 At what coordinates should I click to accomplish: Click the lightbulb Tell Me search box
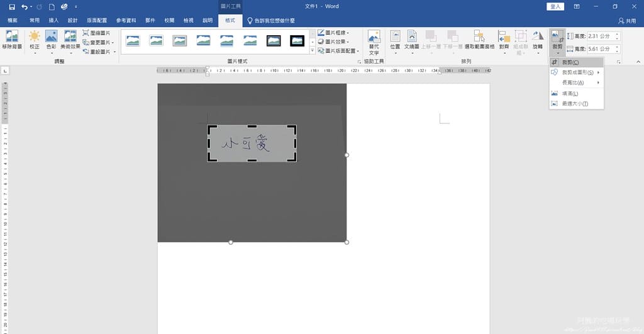pyautogui.click(x=270, y=21)
